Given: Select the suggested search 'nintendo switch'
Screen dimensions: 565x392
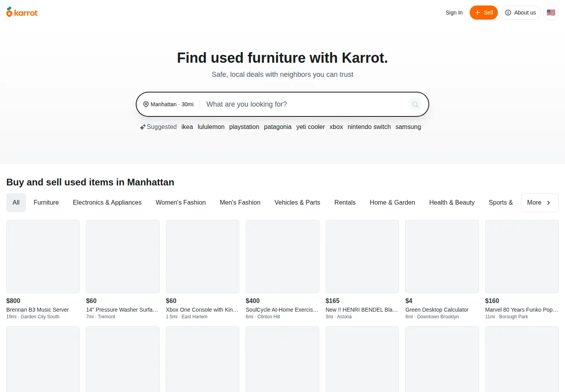Looking at the screenshot, I should click(x=369, y=127).
